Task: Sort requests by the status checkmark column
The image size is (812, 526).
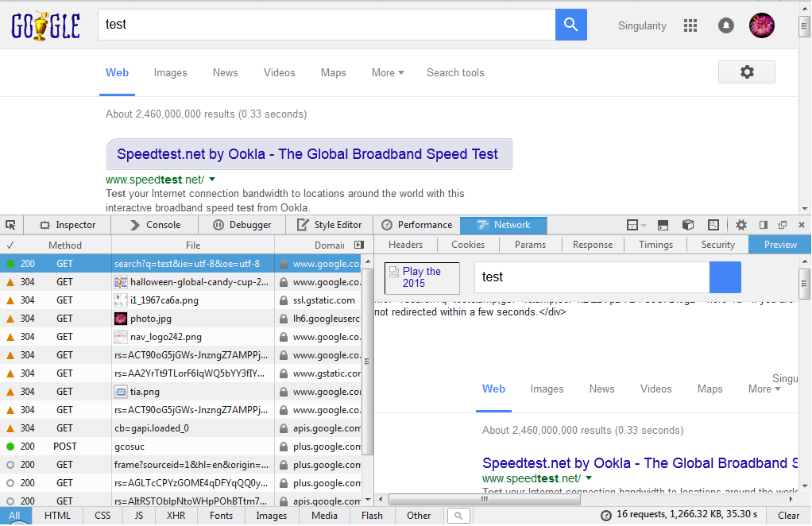Action: (10, 245)
